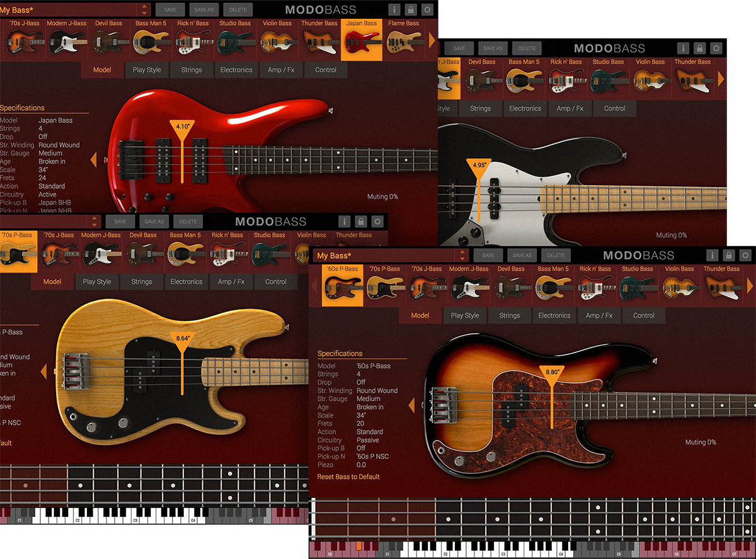The width and height of the screenshot is (756, 559).
Task: Open Control tab in the '60s P-Bass window
Action: coord(644,315)
